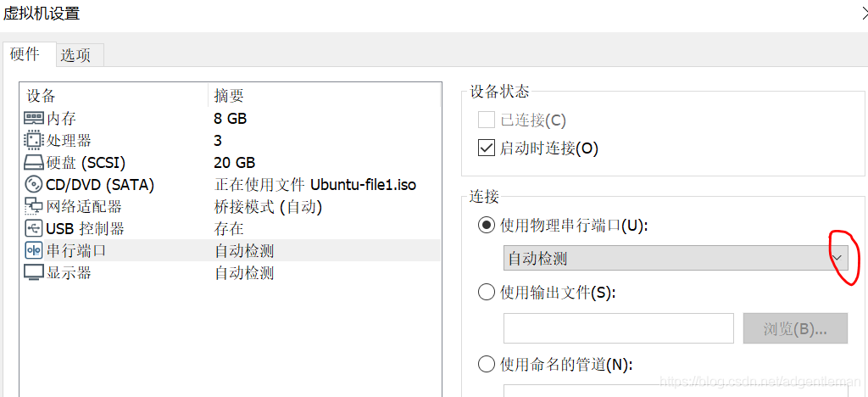Image resolution: width=868 pixels, height=397 pixels.
Task: Click the processor (处理器) chip icon
Action: click(34, 141)
